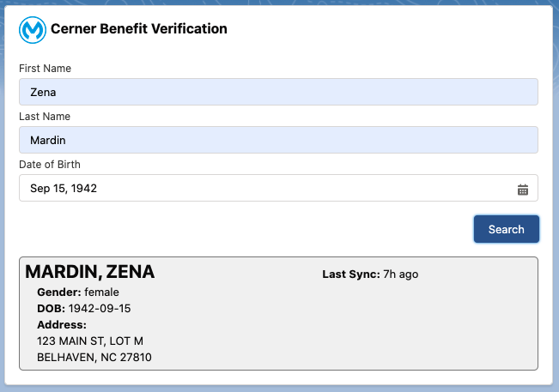
Task: Click the Sep 15, 1942 date text
Action: pos(64,189)
